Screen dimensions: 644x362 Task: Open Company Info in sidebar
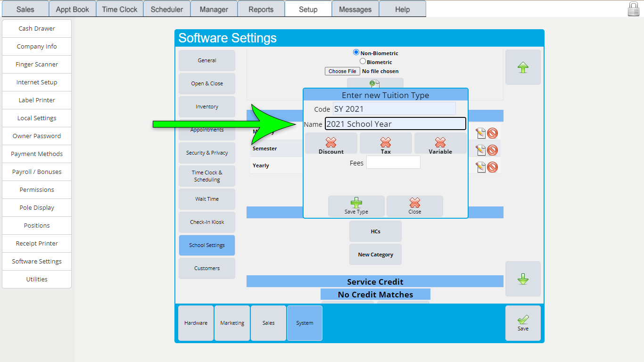pyautogui.click(x=37, y=47)
